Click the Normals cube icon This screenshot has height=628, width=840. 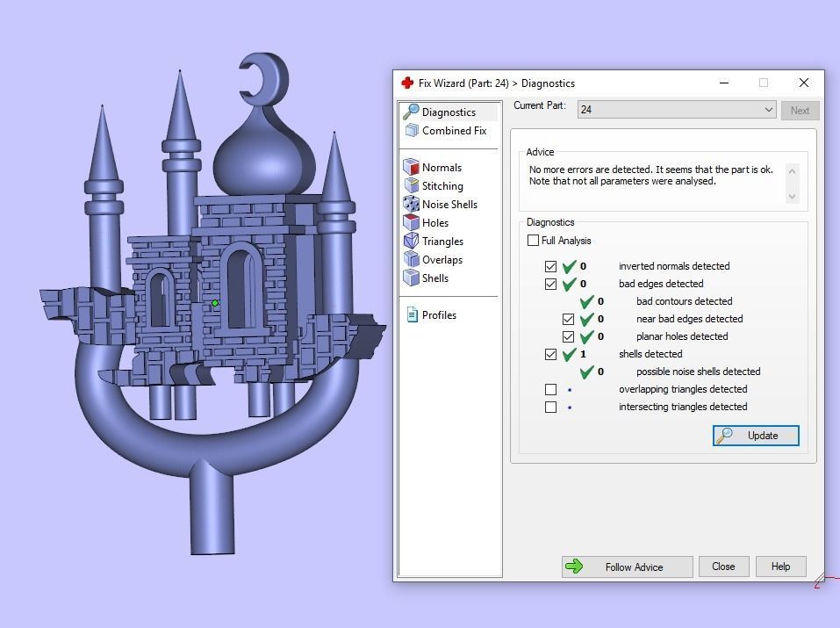(x=411, y=168)
